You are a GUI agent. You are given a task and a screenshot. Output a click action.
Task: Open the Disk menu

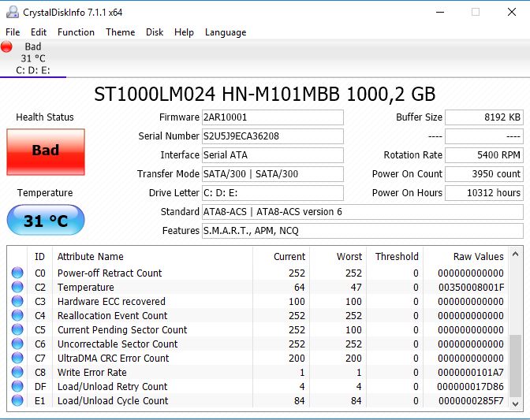tap(155, 32)
